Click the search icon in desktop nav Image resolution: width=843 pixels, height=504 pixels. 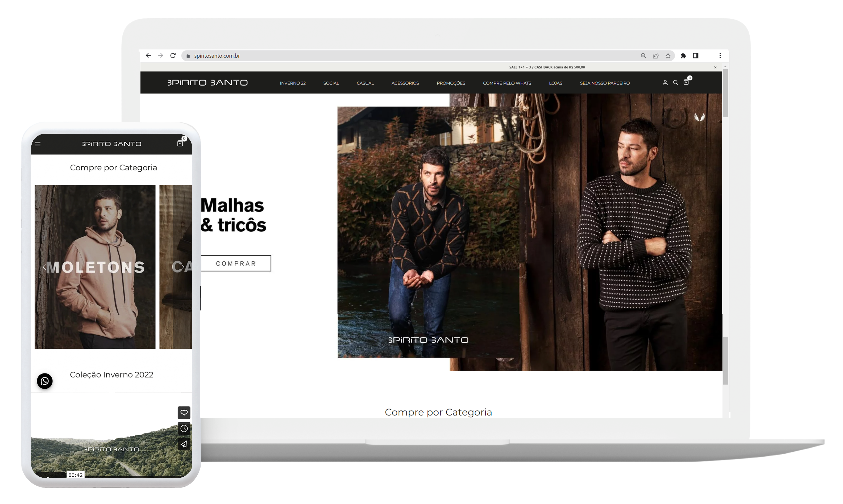pyautogui.click(x=675, y=83)
